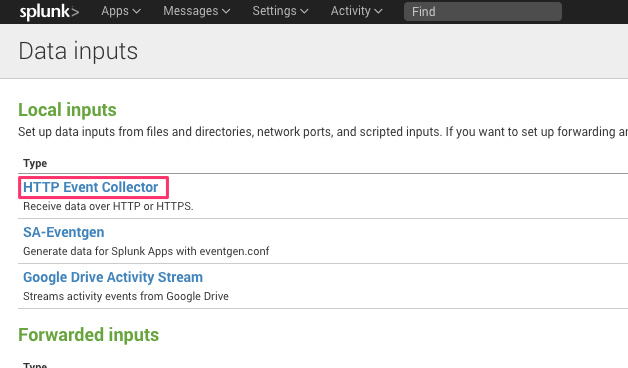Open Google Drive Activity Stream input

click(x=113, y=277)
